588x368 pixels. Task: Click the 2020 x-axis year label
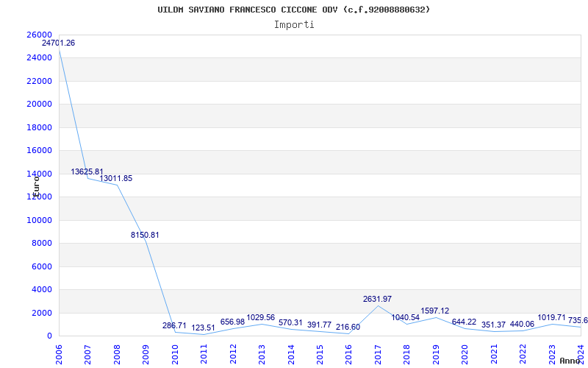click(x=465, y=354)
